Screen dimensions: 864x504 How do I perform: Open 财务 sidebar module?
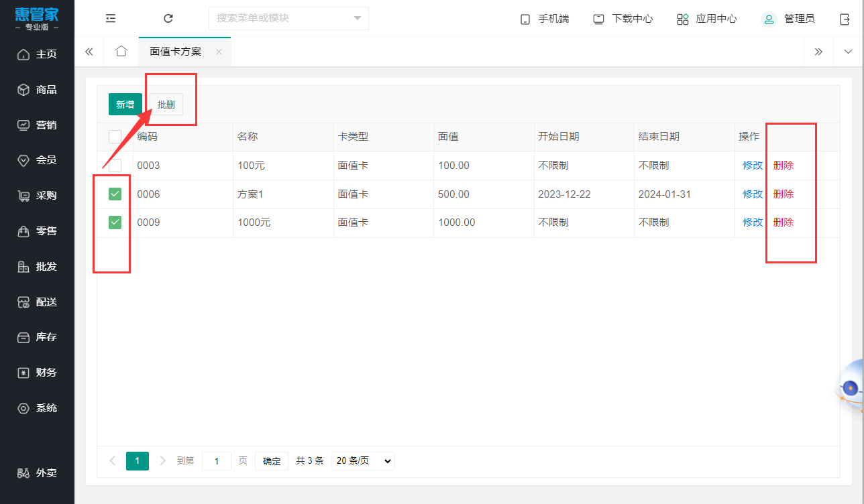37,373
